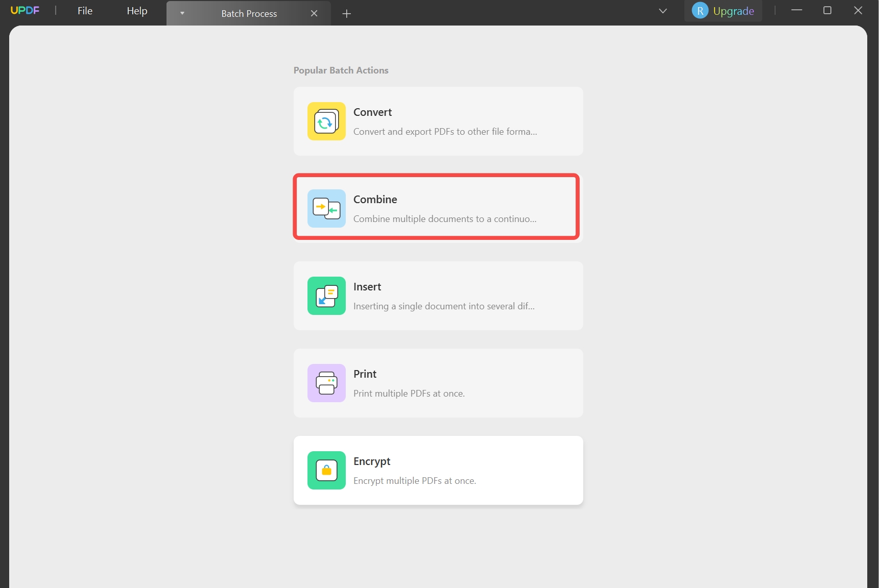Click the Upgrade button
The image size is (879, 588).
[x=733, y=11]
